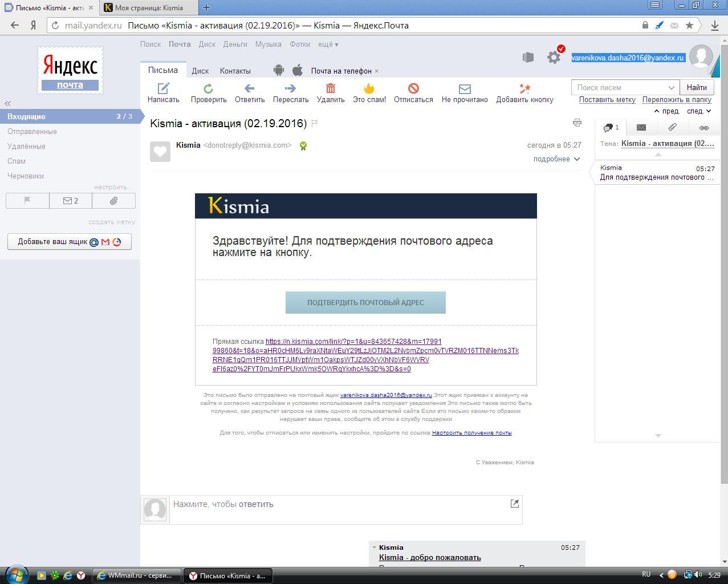This screenshot has width=728, height=584.
Task: Open Windows Start menu
Action: [15, 574]
